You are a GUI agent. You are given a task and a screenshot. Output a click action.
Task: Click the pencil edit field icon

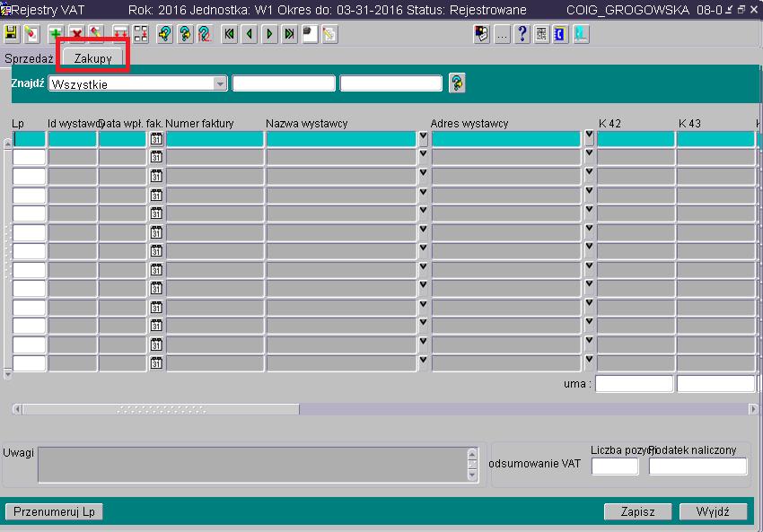point(329,33)
